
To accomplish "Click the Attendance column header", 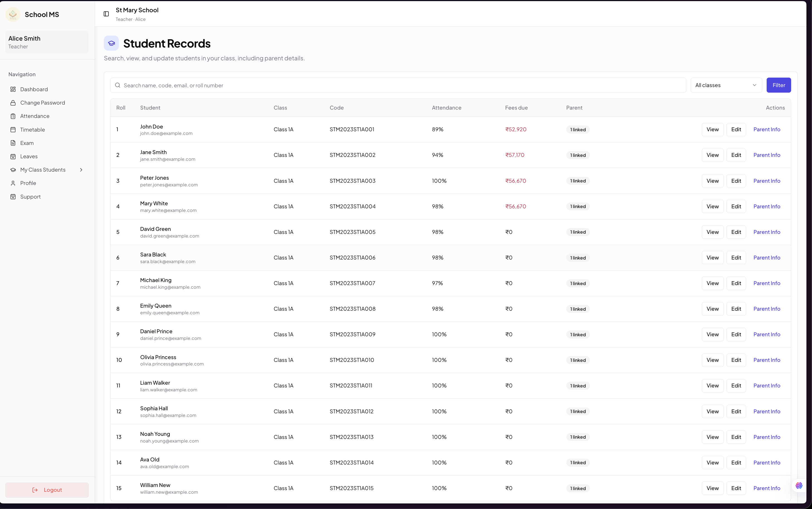I will point(447,108).
